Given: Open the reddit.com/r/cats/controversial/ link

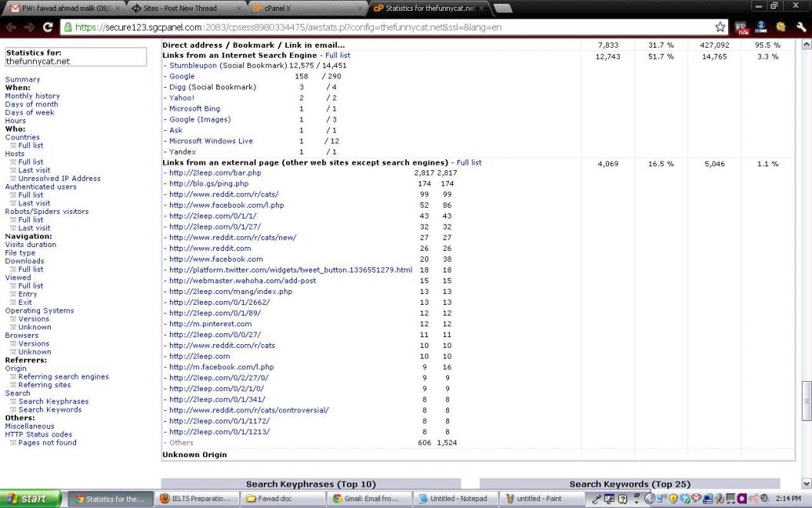Looking at the screenshot, I should (x=248, y=410).
